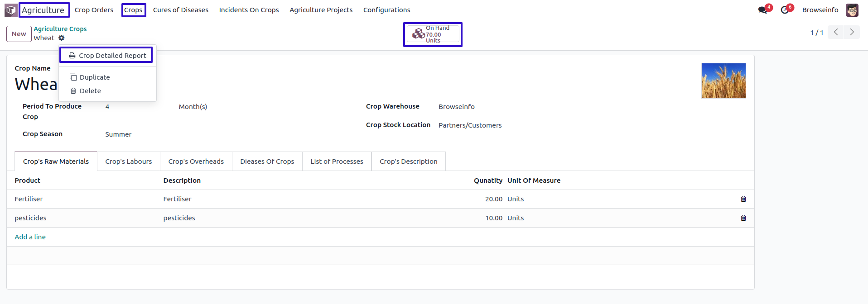The image size is (868, 304).
Task: Click the gear actions icon beside Wheat
Action: pyautogui.click(x=62, y=38)
